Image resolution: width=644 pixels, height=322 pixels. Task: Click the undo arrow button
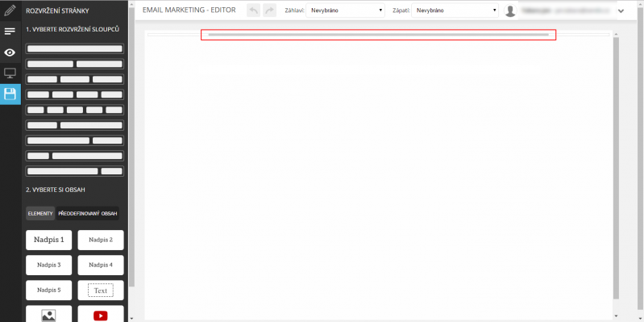254,10
